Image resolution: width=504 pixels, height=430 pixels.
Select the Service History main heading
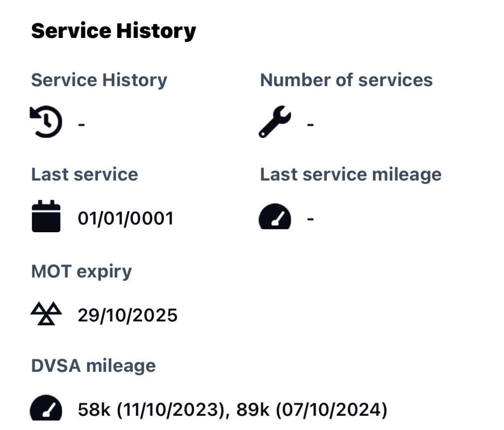point(114,31)
